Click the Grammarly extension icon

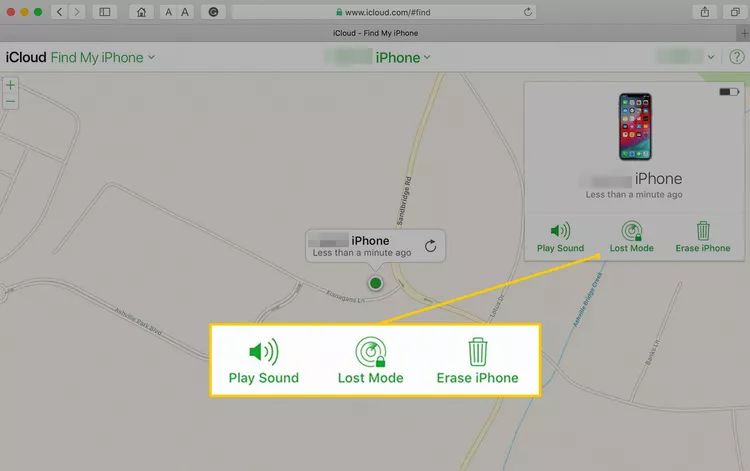(x=213, y=12)
